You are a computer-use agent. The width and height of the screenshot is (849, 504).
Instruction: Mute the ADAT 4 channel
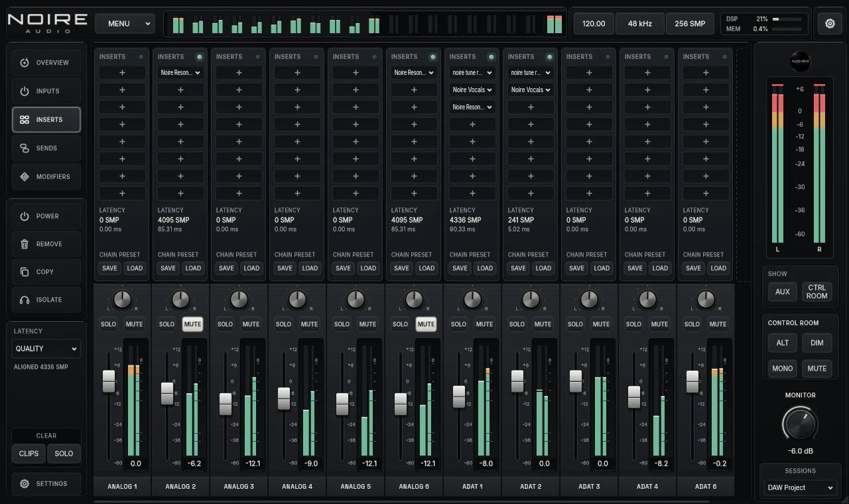pyautogui.click(x=659, y=324)
